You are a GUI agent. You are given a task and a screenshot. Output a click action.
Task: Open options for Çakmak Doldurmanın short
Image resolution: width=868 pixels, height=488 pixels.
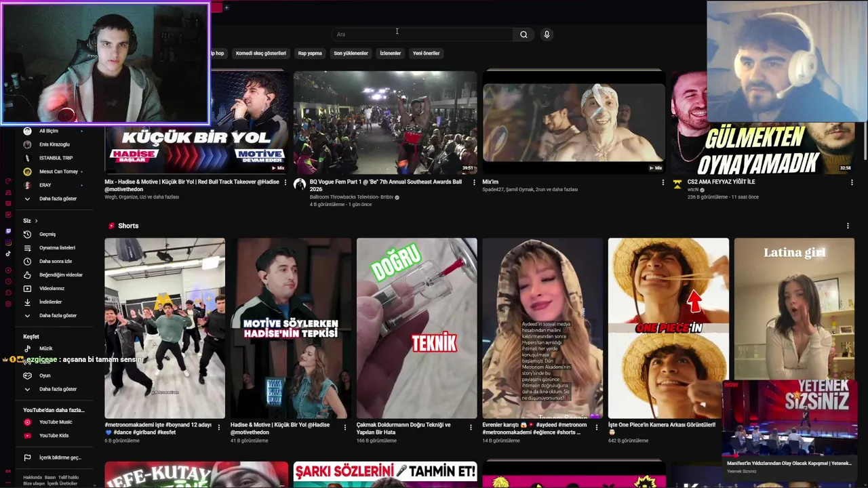pyautogui.click(x=471, y=427)
